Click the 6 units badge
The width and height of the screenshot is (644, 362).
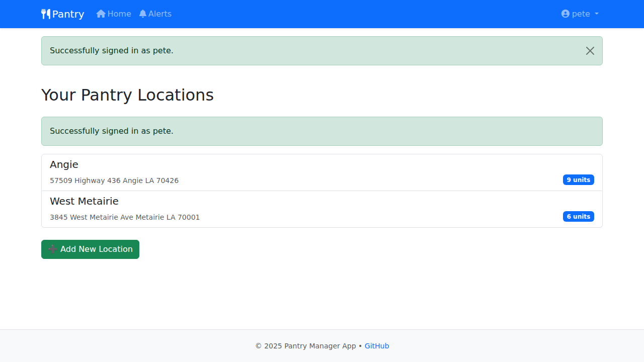point(578,217)
